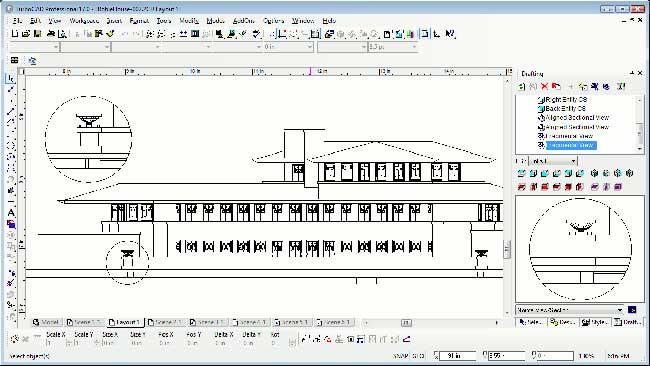Switch to the Model tab

click(x=46, y=322)
